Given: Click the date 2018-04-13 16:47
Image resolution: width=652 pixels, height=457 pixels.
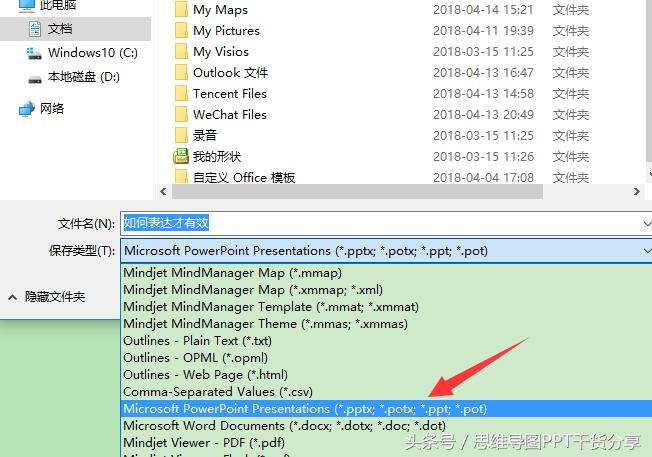Looking at the screenshot, I should point(483,73).
